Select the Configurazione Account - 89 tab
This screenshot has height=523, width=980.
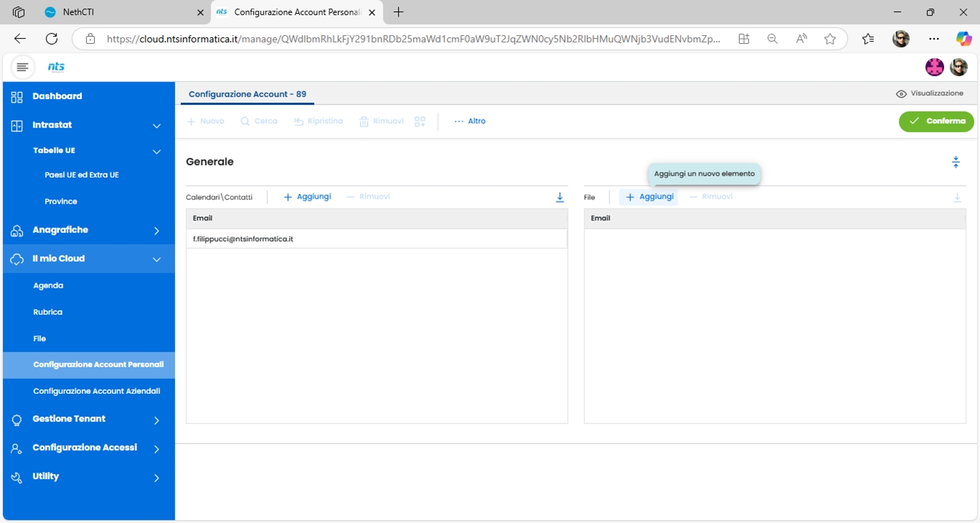(x=247, y=94)
